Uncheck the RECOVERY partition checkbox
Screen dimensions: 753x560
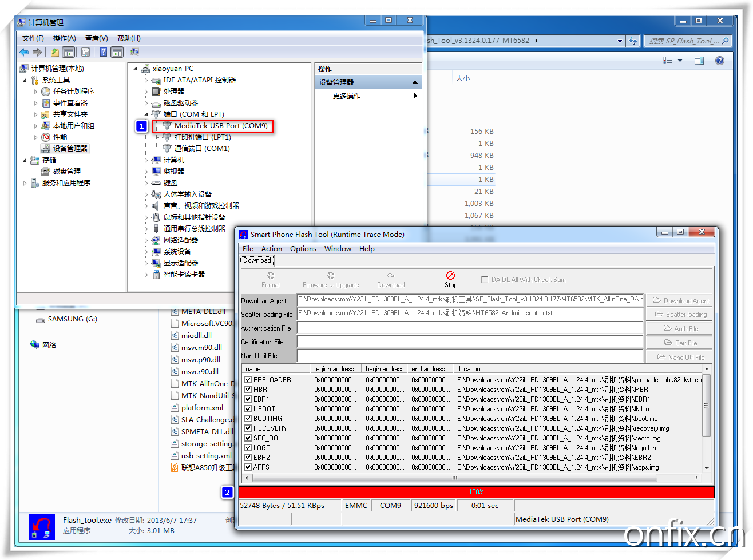coord(248,428)
